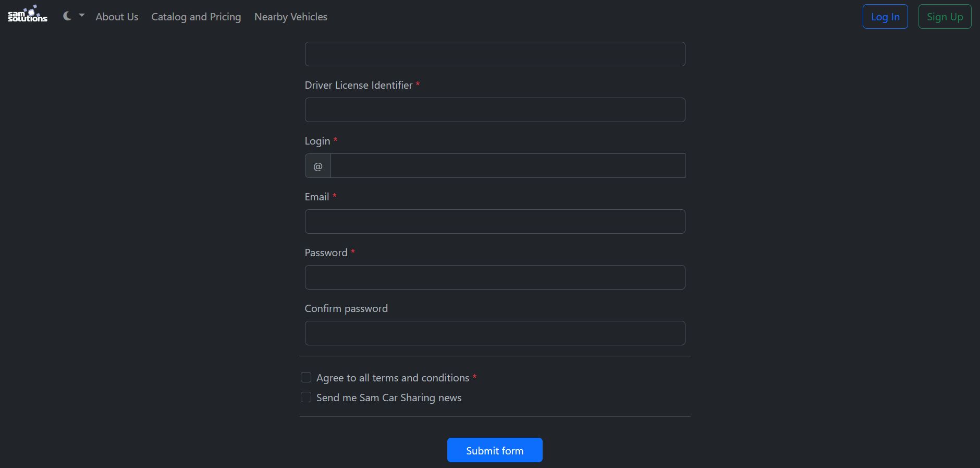Focus the Confirm password field
This screenshot has width=980, height=468.
[x=495, y=333]
